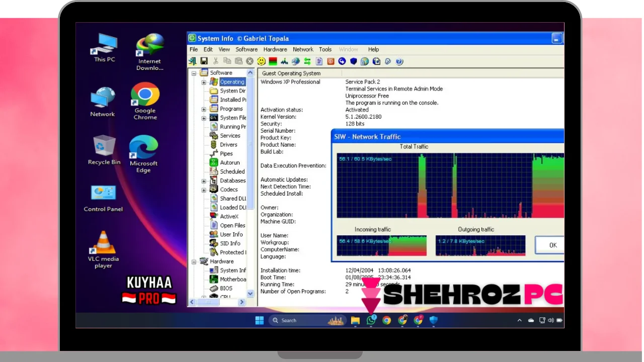Open WhatsApp from the taskbar
The height and width of the screenshot is (362, 644).
click(x=371, y=320)
